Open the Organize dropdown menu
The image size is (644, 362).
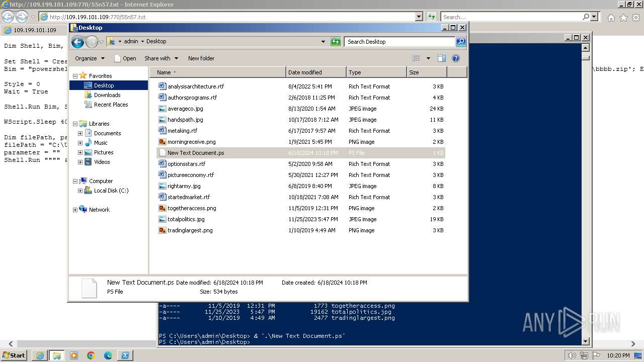(90, 58)
